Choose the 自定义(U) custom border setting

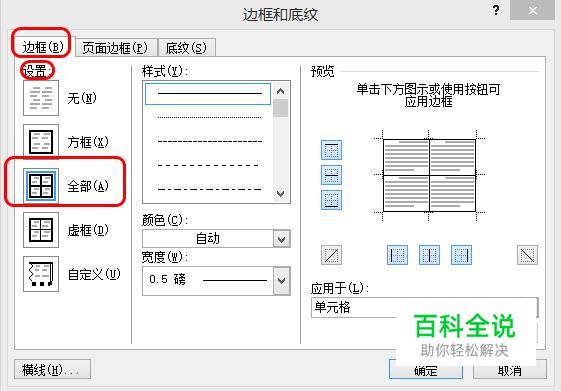(41, 274)
